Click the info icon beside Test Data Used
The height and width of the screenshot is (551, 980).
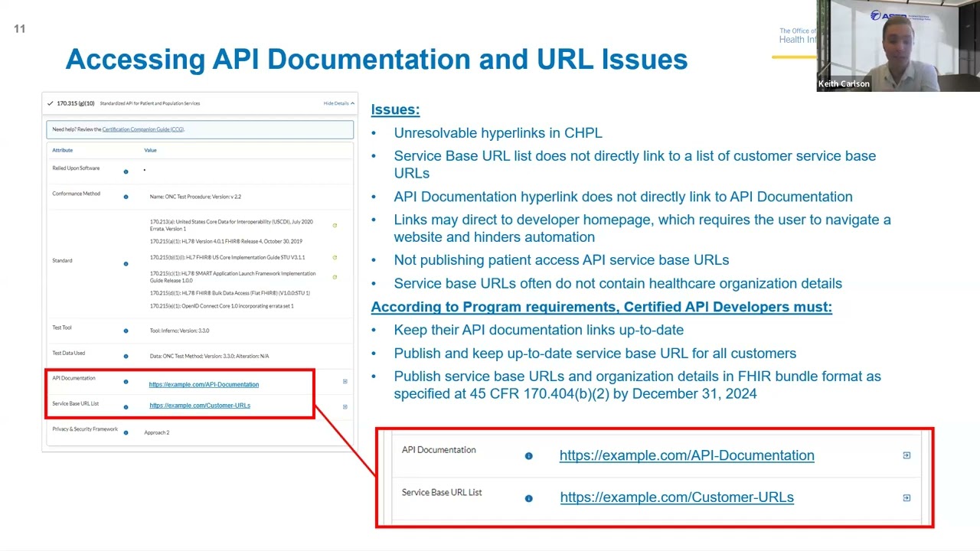tap(126, 357)
